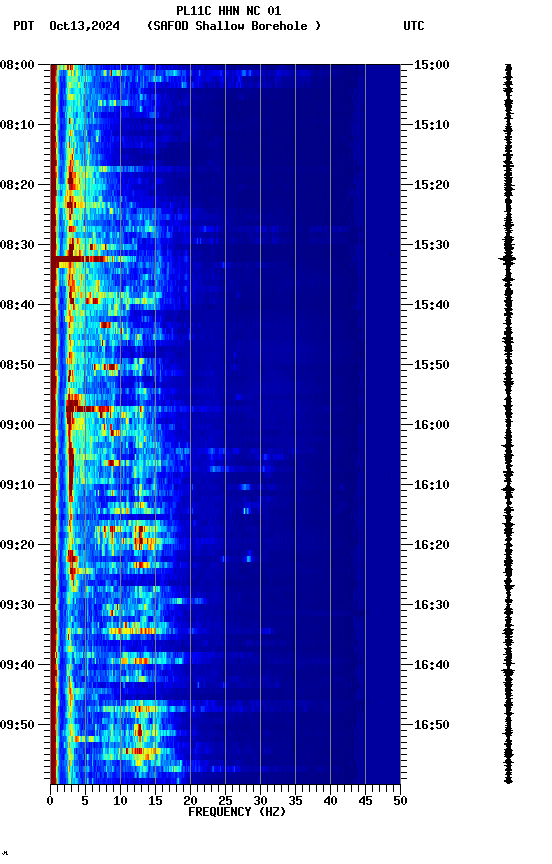Viewport: 552px width, 864px height.
Task: Click the 10 Hz frequency axis label
Action: (x=120, y=801)
